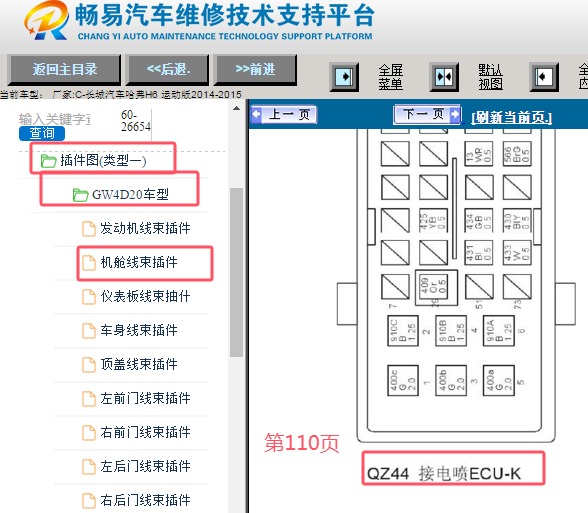Viewport: 588px width, 513px height.
Task: Open 机舱线束插件 tree item
Action: click(139, 262)
